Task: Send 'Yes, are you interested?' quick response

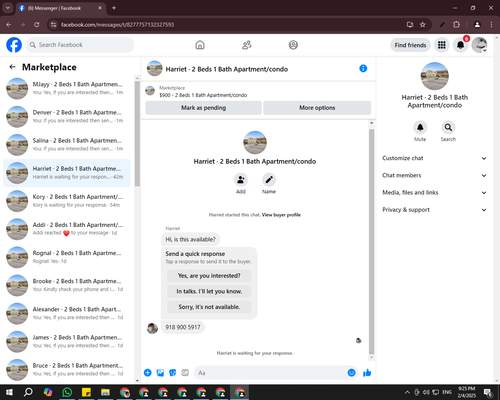Action: [x=209, y=276]
